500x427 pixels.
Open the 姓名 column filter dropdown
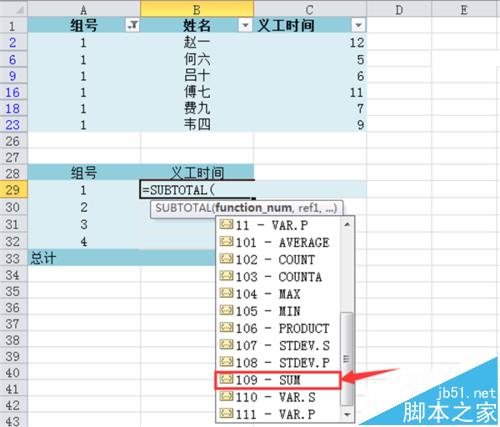(x=245, y=25)
